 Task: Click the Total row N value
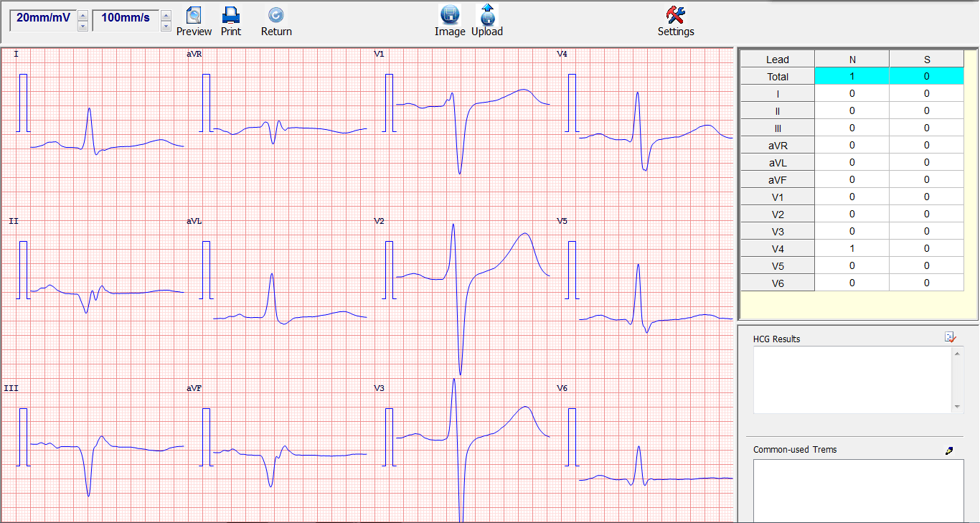[852, 77]
